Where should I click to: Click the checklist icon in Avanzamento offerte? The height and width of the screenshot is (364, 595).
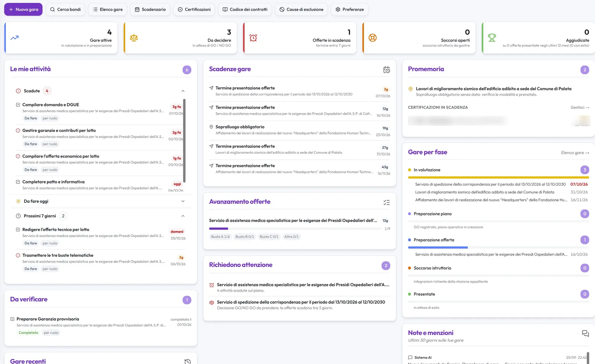point(386,202)
